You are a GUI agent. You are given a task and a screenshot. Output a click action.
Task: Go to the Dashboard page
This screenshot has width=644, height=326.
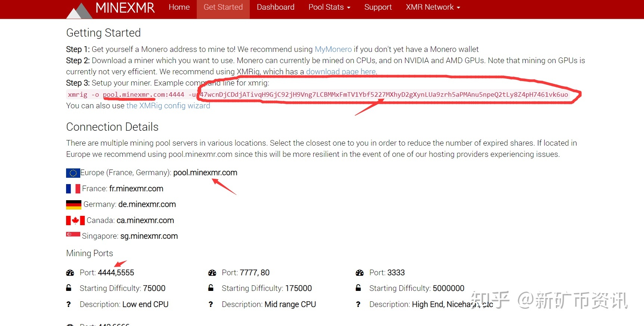(x=276, y=7)
